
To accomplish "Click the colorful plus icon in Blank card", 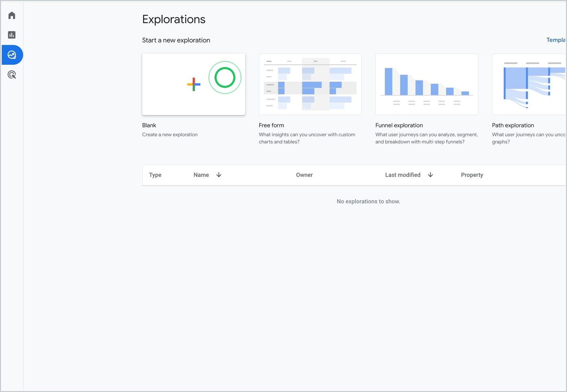I will click(x=194, y=84).
